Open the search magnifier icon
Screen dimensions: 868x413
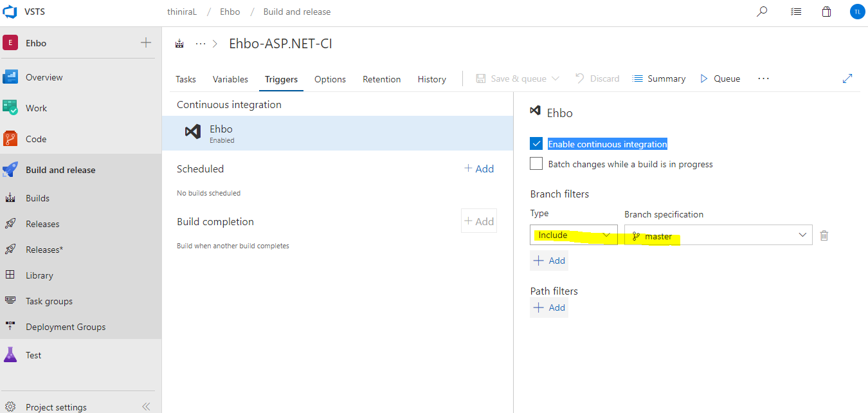point(762,12)
